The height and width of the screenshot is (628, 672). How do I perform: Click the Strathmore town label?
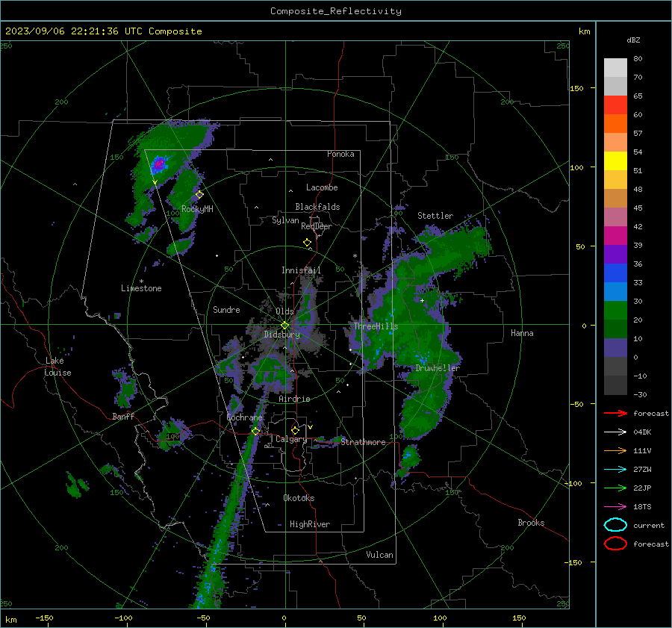point(364,442)
